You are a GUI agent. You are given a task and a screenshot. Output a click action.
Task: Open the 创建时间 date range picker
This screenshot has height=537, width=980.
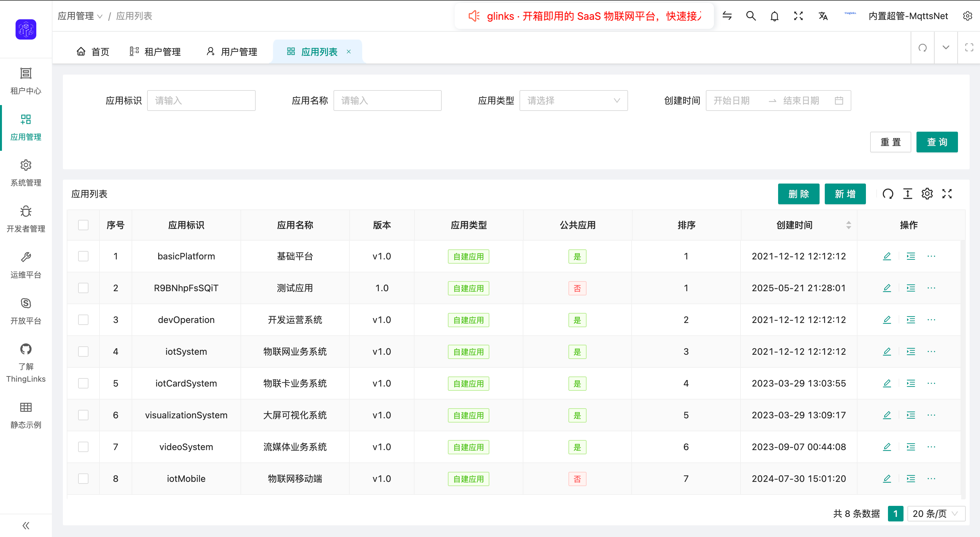coord(778,101)
